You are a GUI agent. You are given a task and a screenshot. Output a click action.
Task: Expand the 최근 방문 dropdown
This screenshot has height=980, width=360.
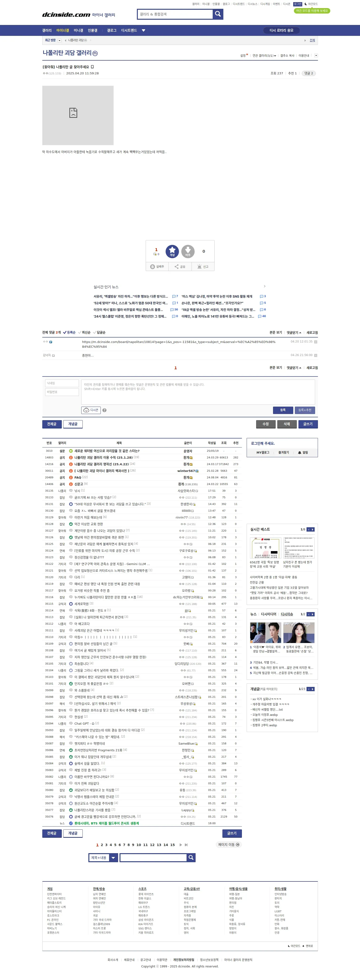click(59, 40)
